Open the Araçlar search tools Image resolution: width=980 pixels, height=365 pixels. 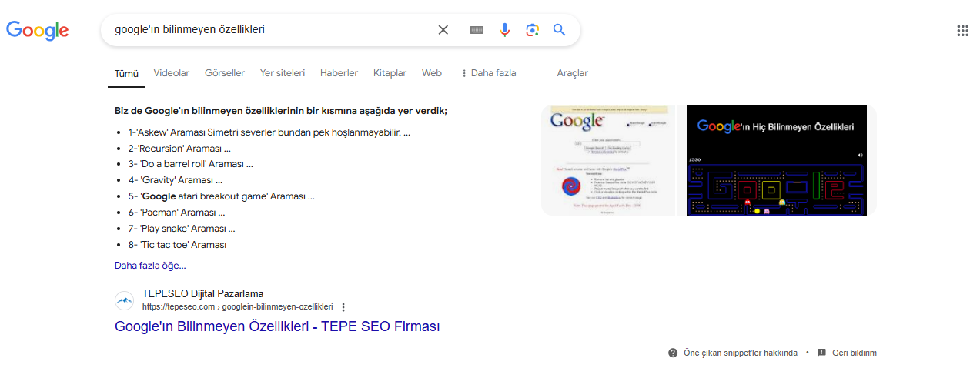pos(572,73)
